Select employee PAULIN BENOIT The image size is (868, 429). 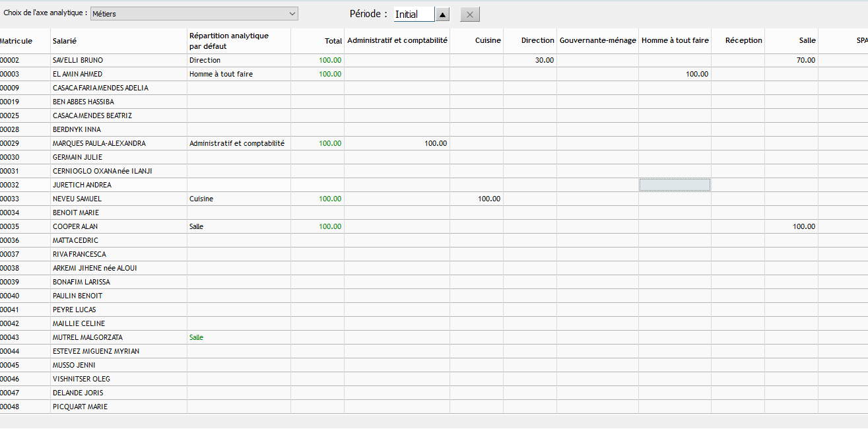point(77,296)
